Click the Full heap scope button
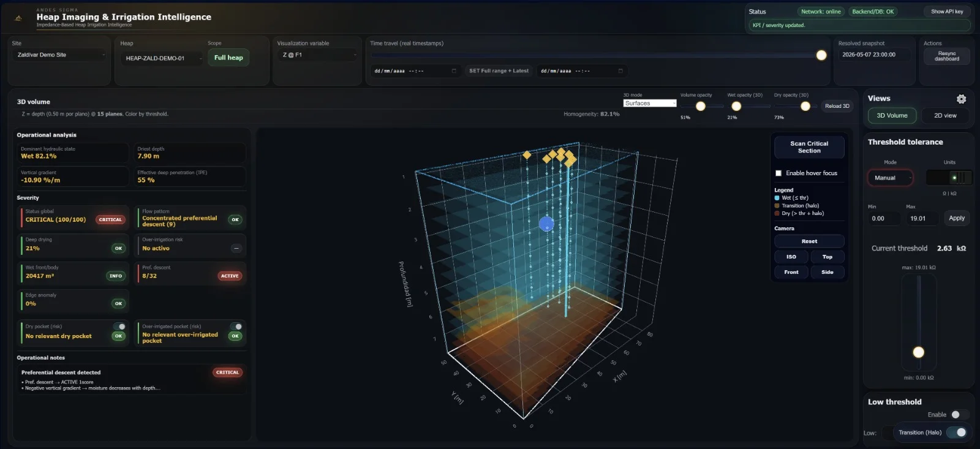 (x=228, y=58)
